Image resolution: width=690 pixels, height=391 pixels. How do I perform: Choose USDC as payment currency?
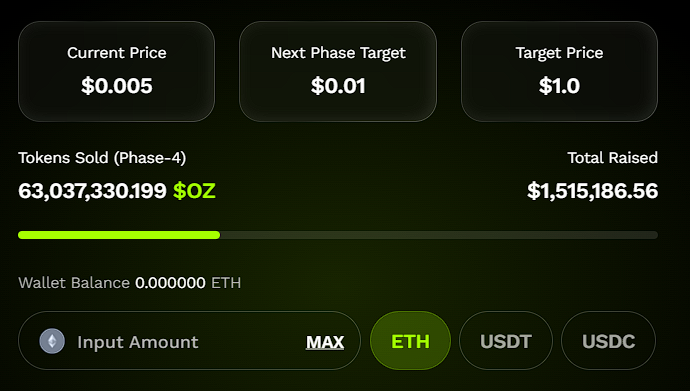[608, 341]
